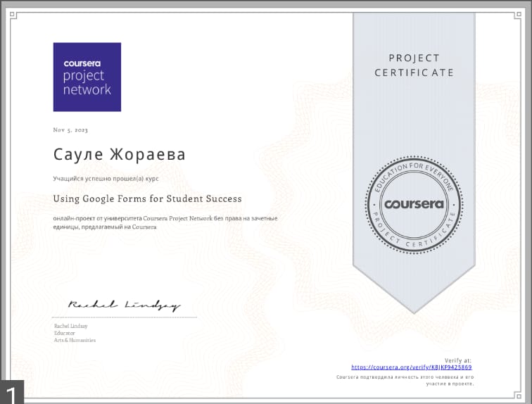Click the date Nov 5, 2023
The width and height of the screenshot is (532, 404).
70,130
